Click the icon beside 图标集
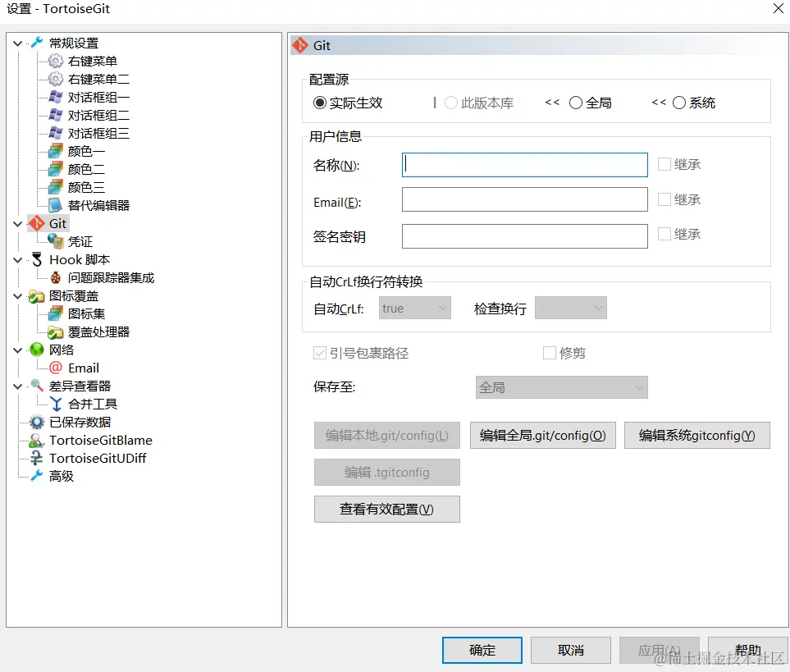This screenshot has height=672, width=790. [x=56, y=313]
